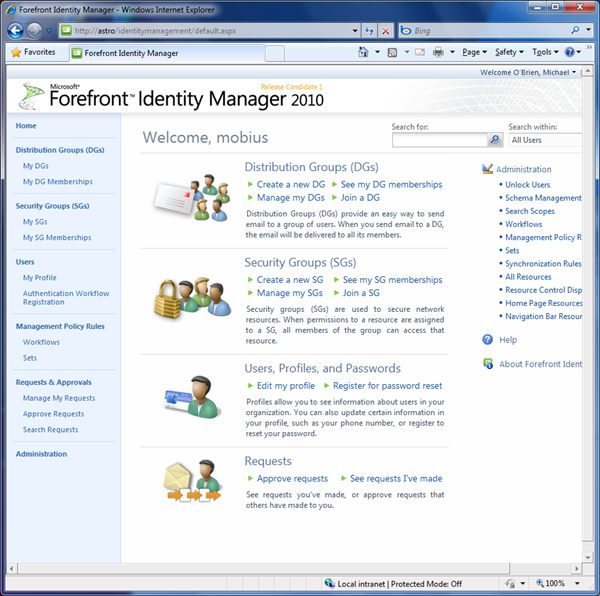Expand the feeds dropdown arrow

[x=406, y=52]
